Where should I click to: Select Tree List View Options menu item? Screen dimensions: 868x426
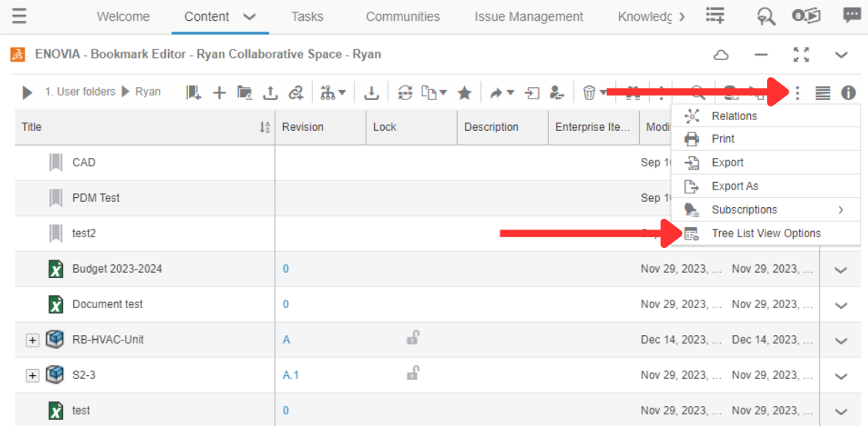click(765, 233)
